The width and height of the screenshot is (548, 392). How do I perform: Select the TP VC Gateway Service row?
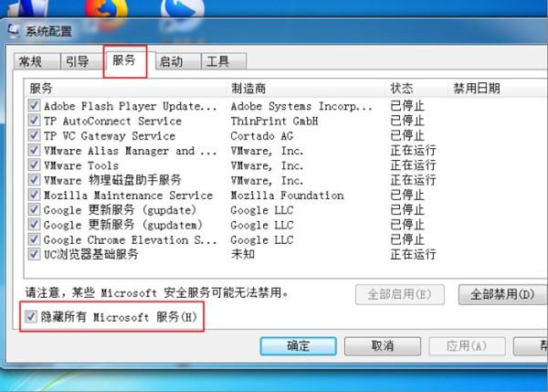[231, 135]
